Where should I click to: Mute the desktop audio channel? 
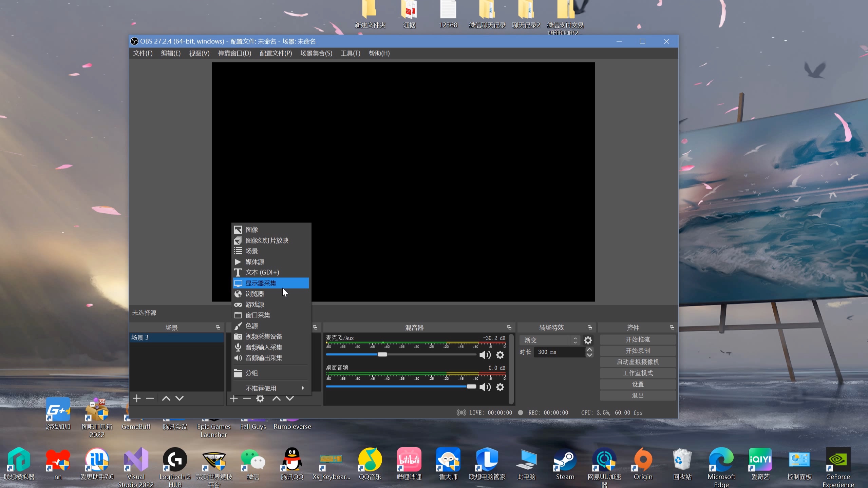coord(485,387)
